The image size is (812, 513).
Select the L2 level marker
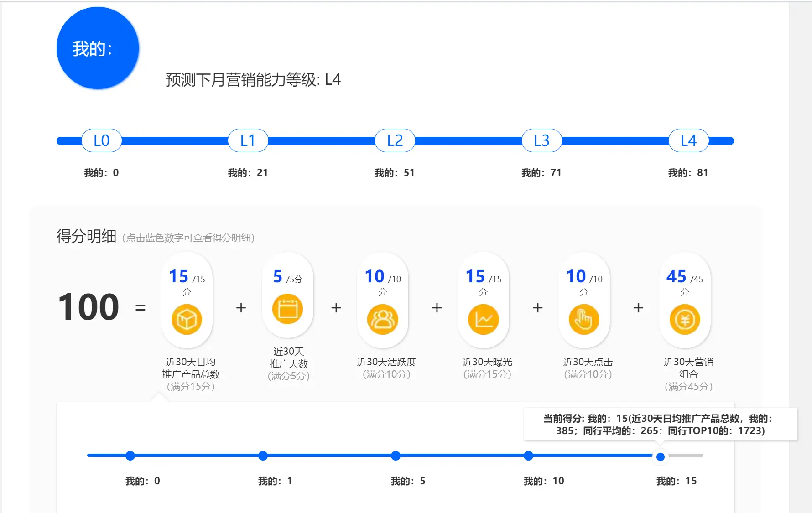[395, 140]
